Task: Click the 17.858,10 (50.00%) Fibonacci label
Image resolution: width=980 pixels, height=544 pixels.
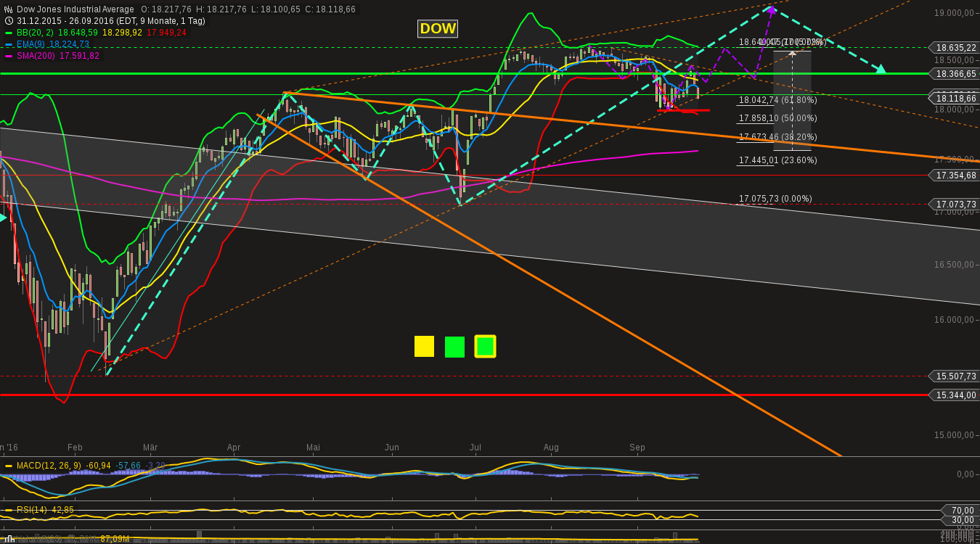Action: click(x=777, y=118)
